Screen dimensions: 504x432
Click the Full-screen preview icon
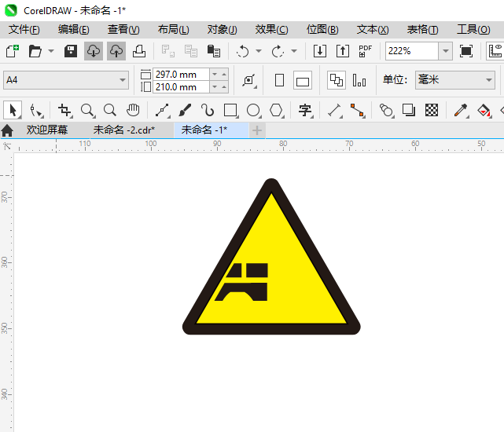tap(466, 51)
